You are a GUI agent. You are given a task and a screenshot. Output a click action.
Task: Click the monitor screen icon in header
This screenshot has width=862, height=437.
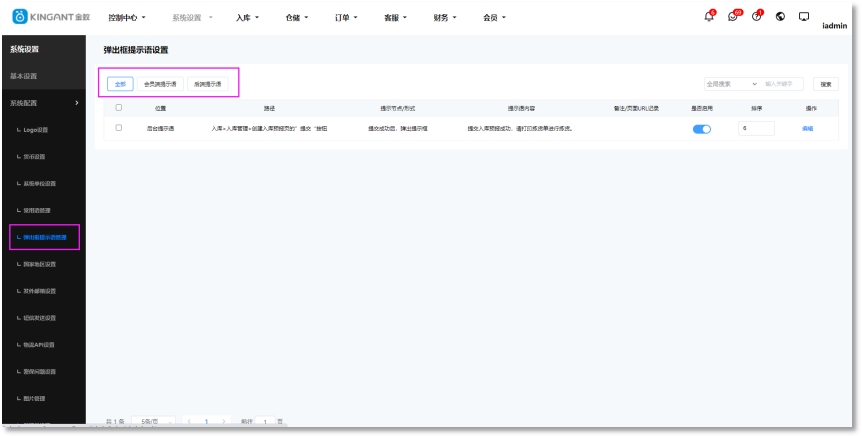804,16
